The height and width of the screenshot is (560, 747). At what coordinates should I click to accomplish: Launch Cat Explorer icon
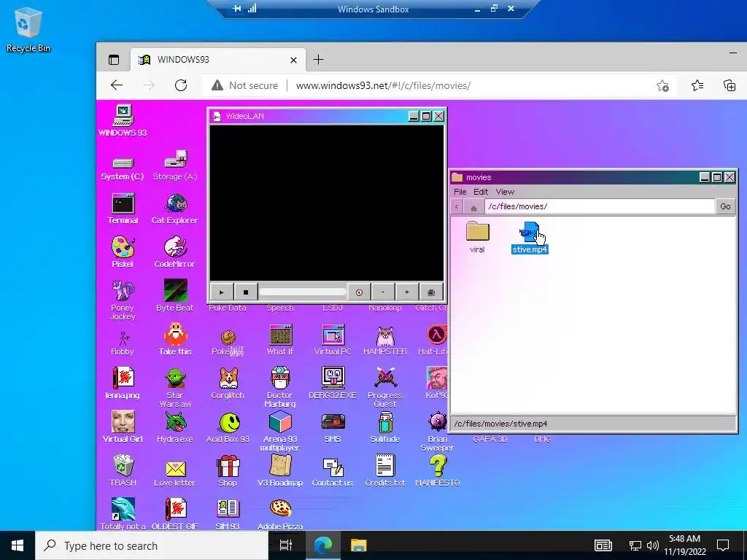[x=175, y=203]
